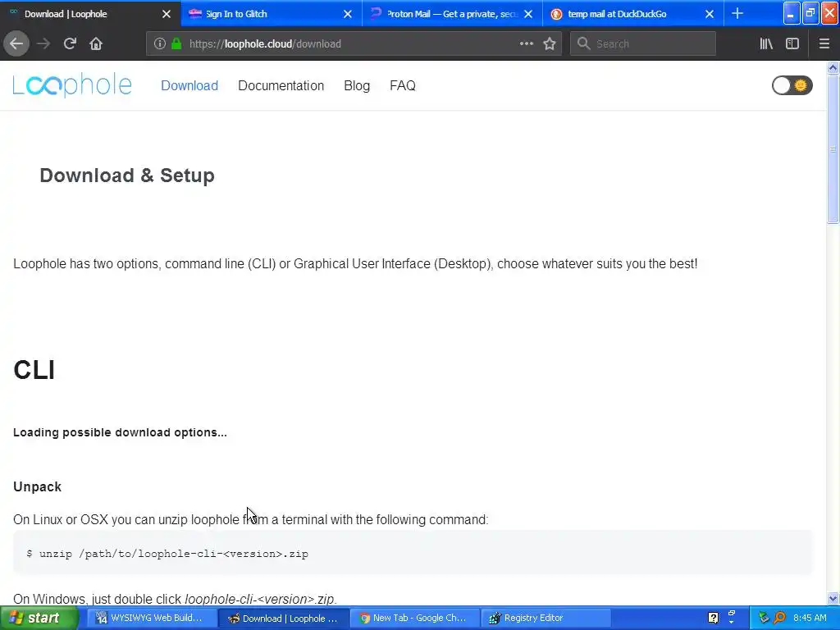This screenshot has height=630, width=840.
Task: Click the vertical scrollbar thumb
Action: click(x=833, y=149)
